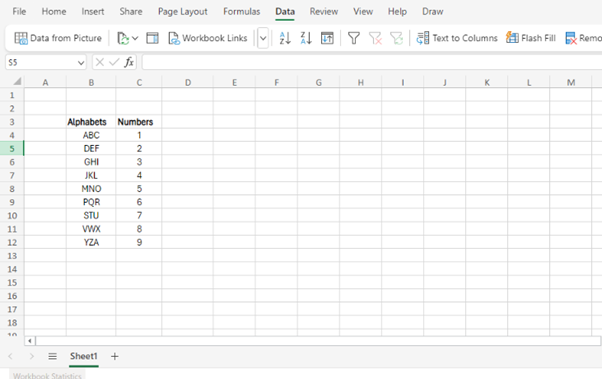Go to previous sheet arrow
This screenshot has width=602, height=379.
(10, 357)
